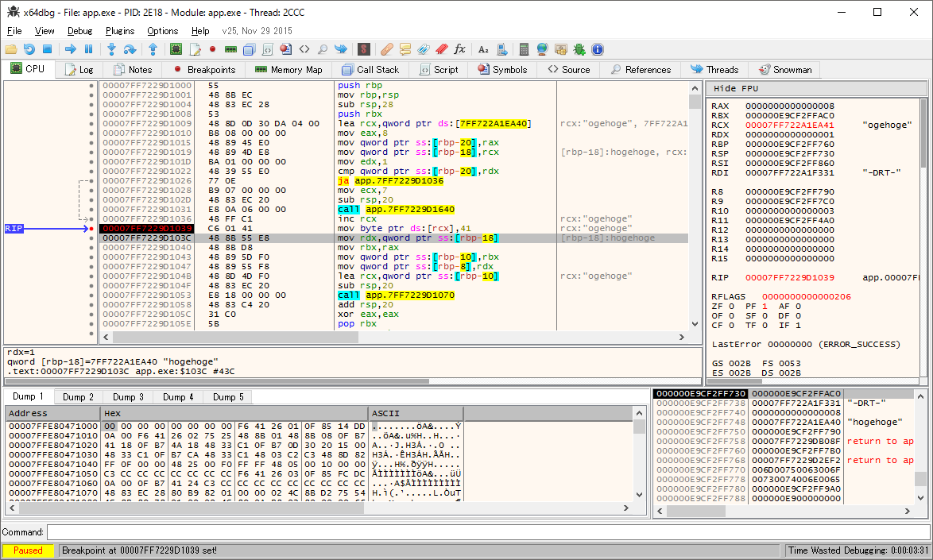The image size is (933, 560).
Task: Open the Plugins menu
Action: (120, 31)
